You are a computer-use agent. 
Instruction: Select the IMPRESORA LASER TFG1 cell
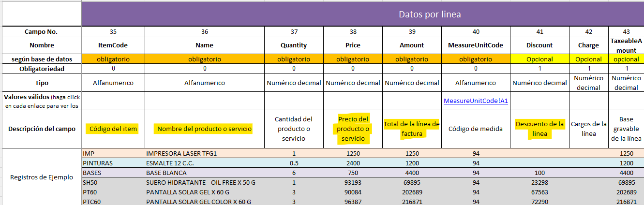tap(182, 153)
